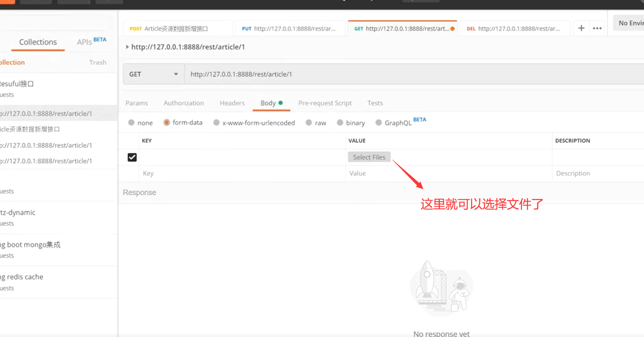Image resolution: width=644 pixels, height=337 pixels.
Task: Click the empty Description field in new row
Action: [x=598, y=173]
